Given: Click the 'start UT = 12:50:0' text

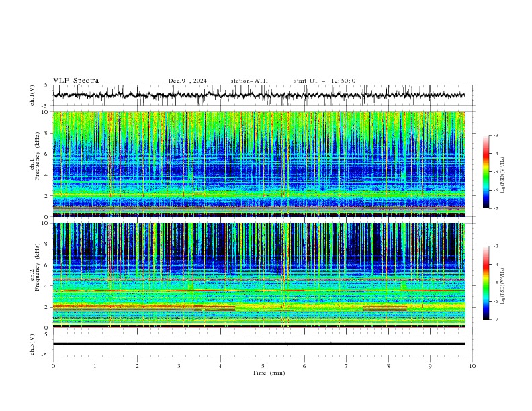Looking at the screenshot, I should pyautogui.click(x=324, y=81).
